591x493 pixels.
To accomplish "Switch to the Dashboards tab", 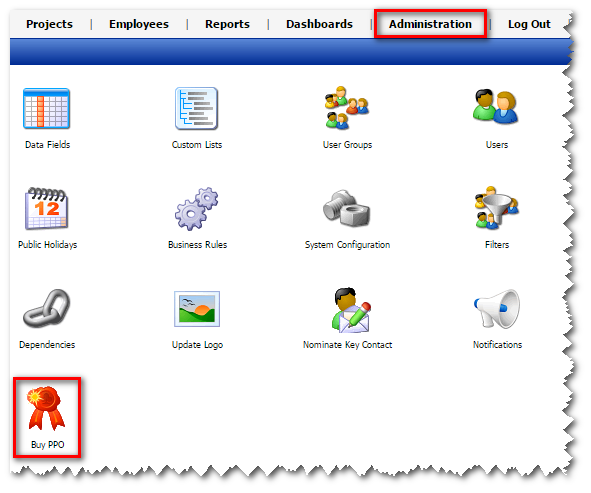I will point(319,24).
